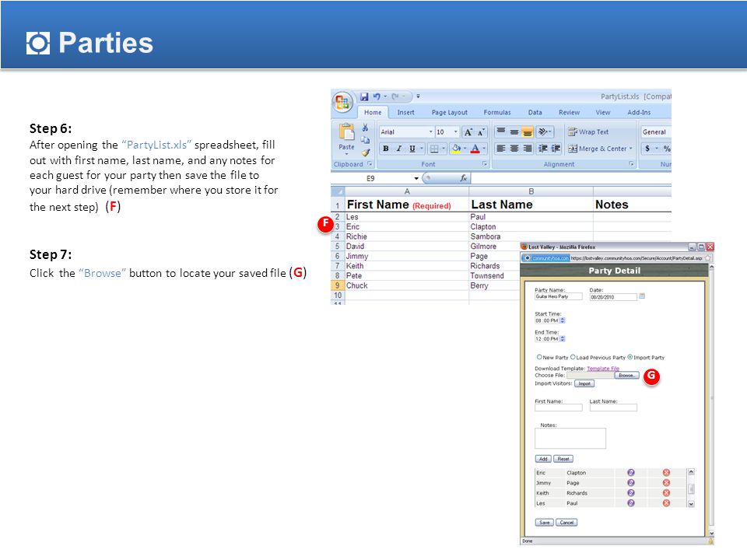Viewport: 747px width, 560px height.
Task: Open the Fill Color dropdown arrow
Action: click(465, 149)
